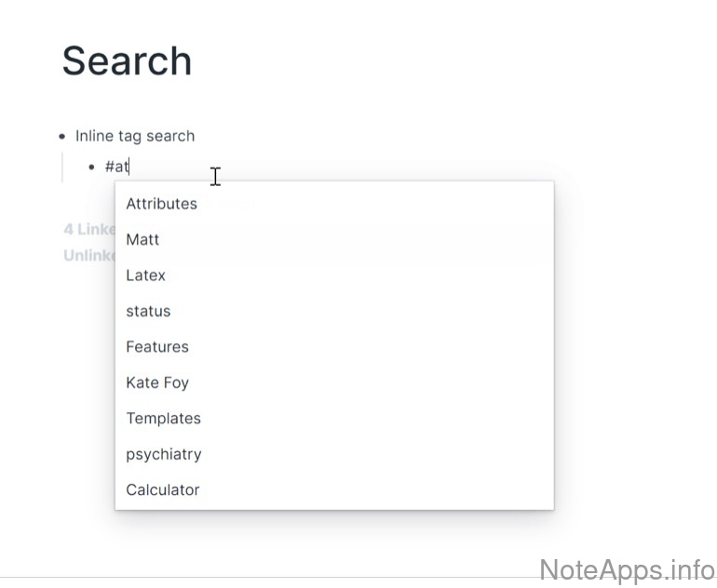Pick the Latex tag suggestion
The height and width of the screenshot is (588, 717).
(145, 275)
